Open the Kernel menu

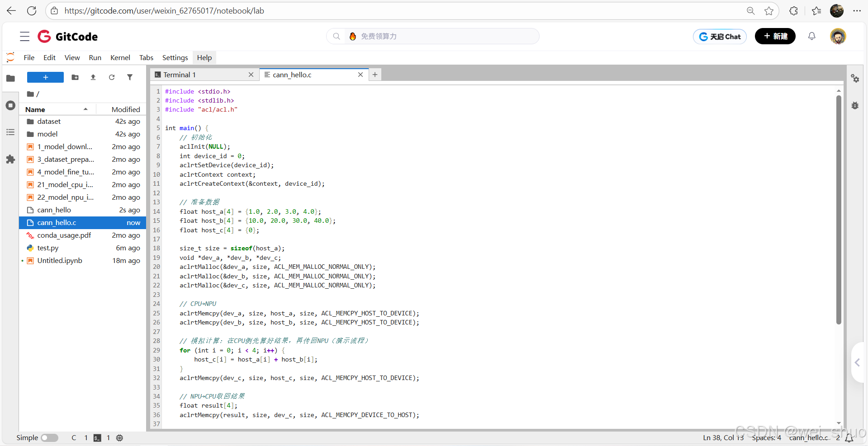point(120,57)
